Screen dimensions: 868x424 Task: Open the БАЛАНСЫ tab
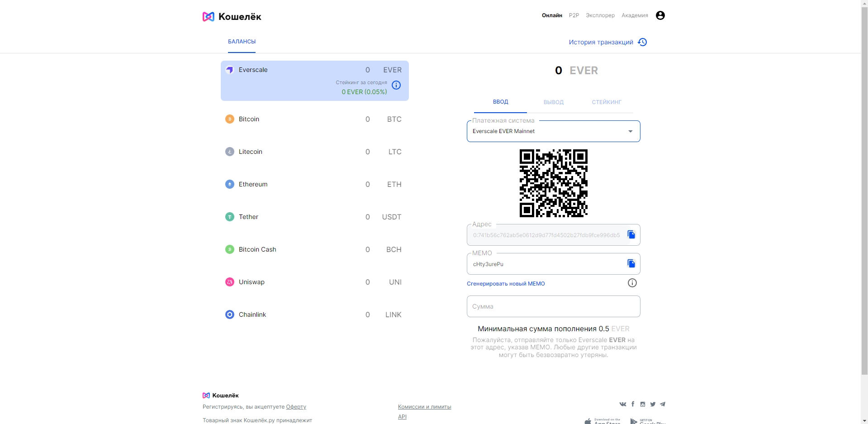tap(242, 42)
